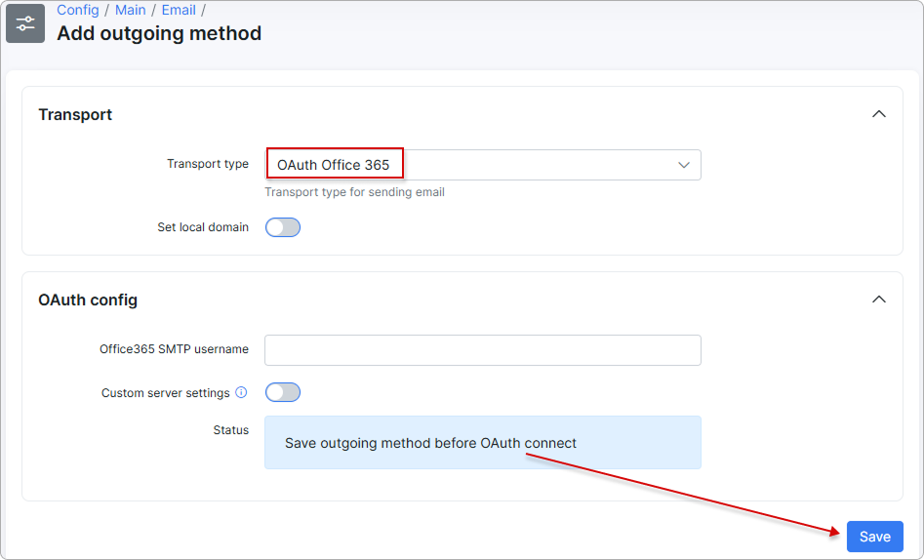
Task: Enable the Custom server settings switch
Action: click(283, 392)
